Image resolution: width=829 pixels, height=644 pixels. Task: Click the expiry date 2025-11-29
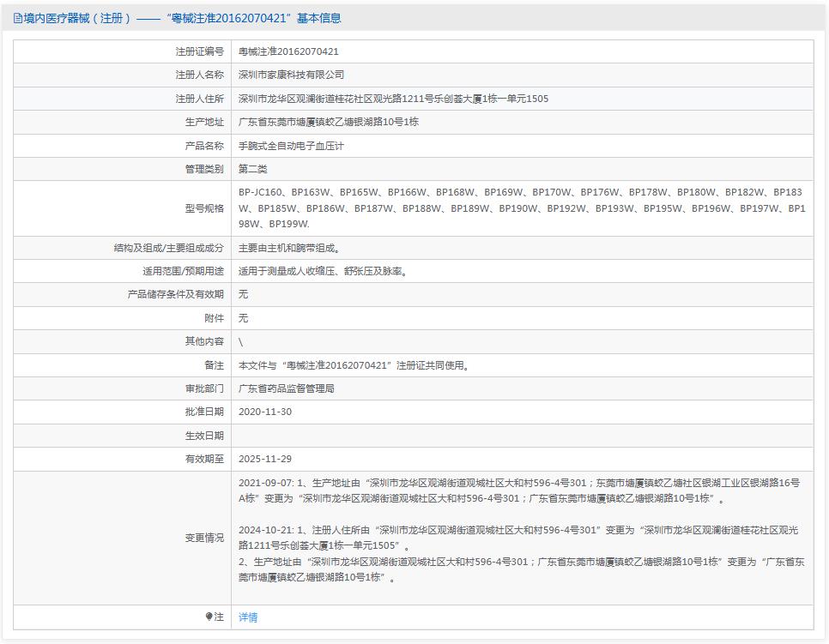pos(265,459)
